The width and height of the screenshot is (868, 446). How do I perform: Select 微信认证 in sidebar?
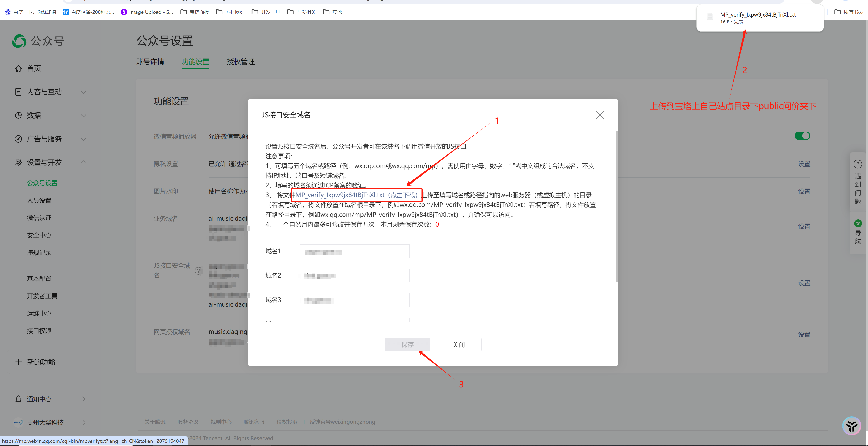coord(39,218)
